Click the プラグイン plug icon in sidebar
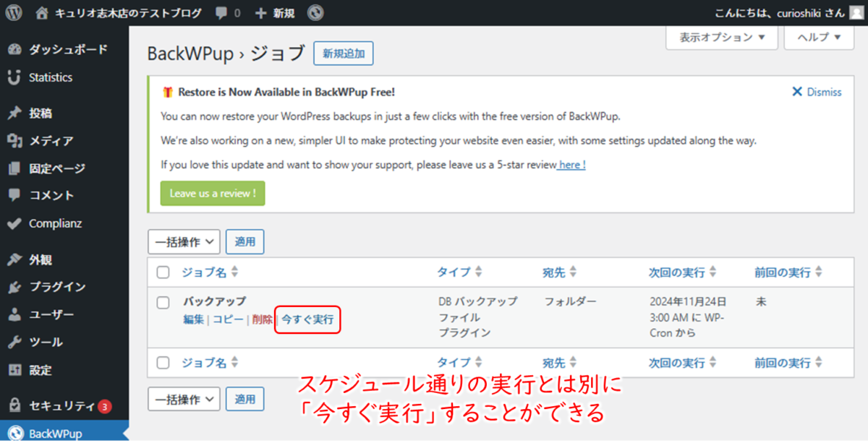Screen dimensions: 868x448 pyautogui.click(x=14, y=287)
